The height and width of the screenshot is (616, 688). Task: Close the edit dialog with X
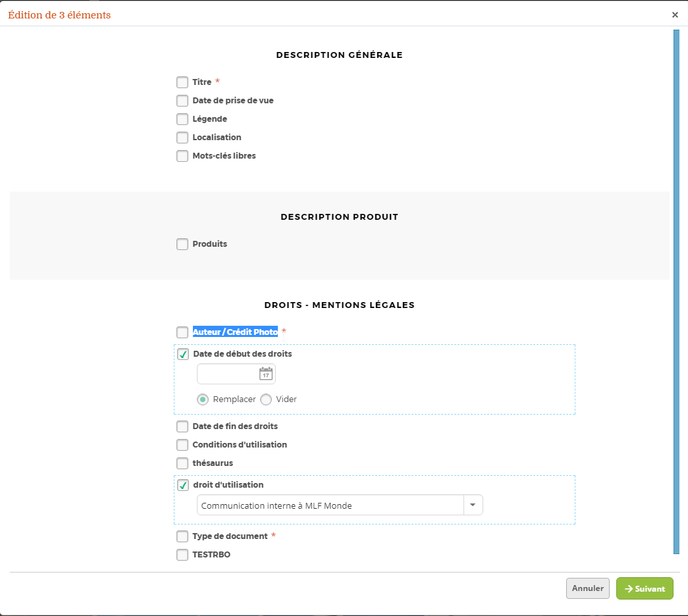[x=675, y=14]
